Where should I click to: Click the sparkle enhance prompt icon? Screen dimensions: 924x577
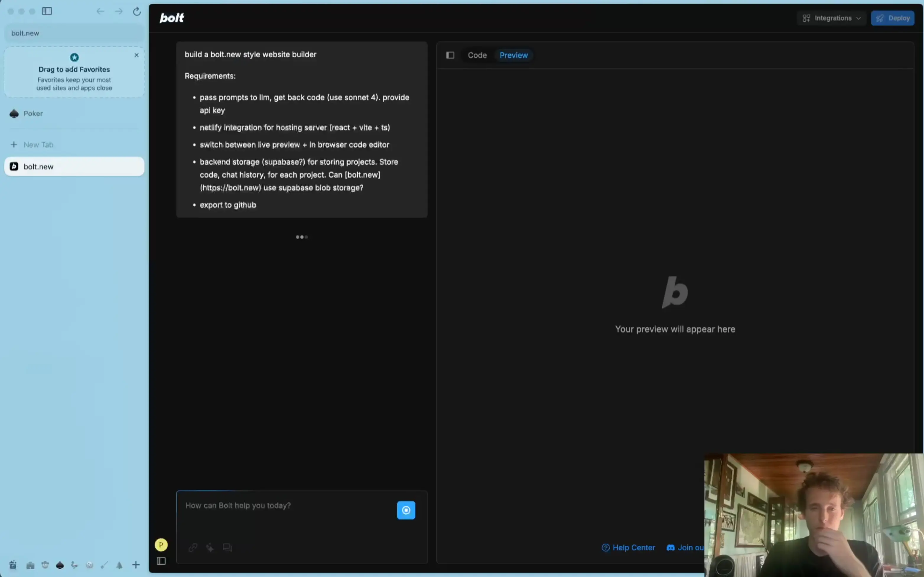[210, 548]
